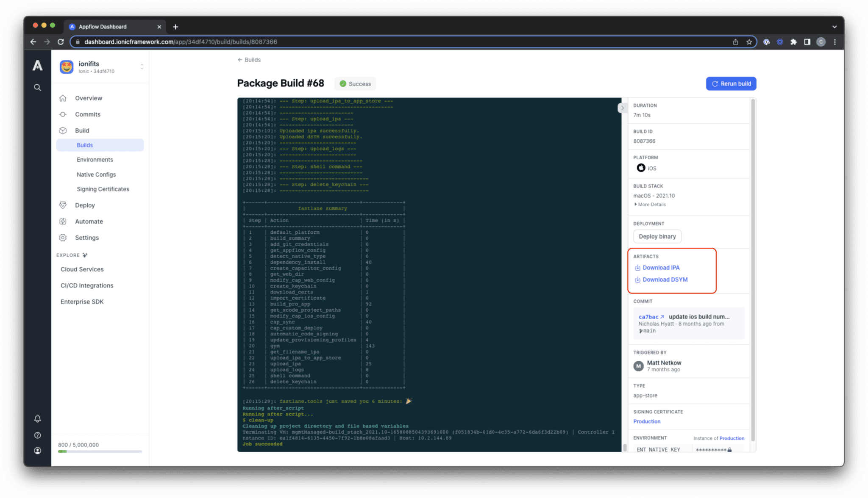This screenshot has width=868, height=498.
Task: Open Enterprise SDK link
Action: [x=82, y=302]
